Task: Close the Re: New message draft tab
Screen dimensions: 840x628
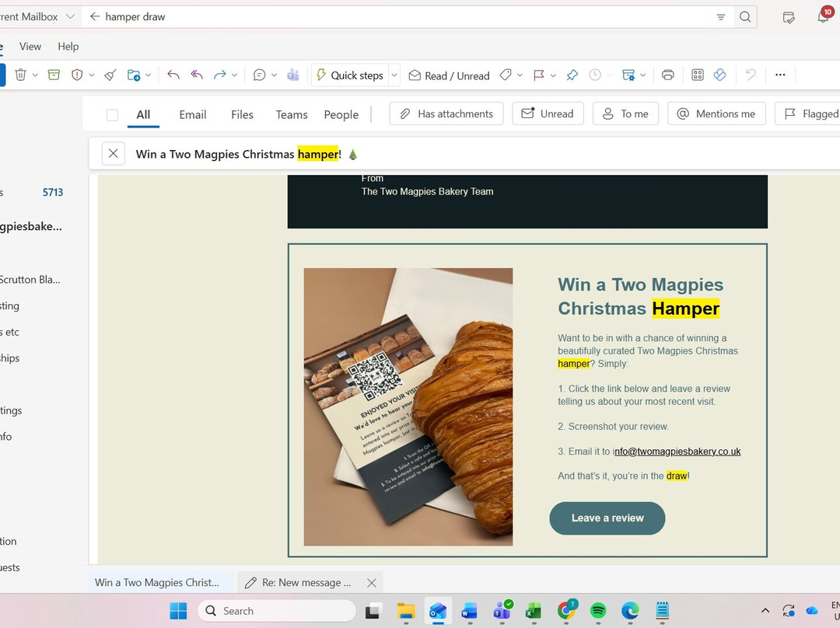Action: click(371, 583)
